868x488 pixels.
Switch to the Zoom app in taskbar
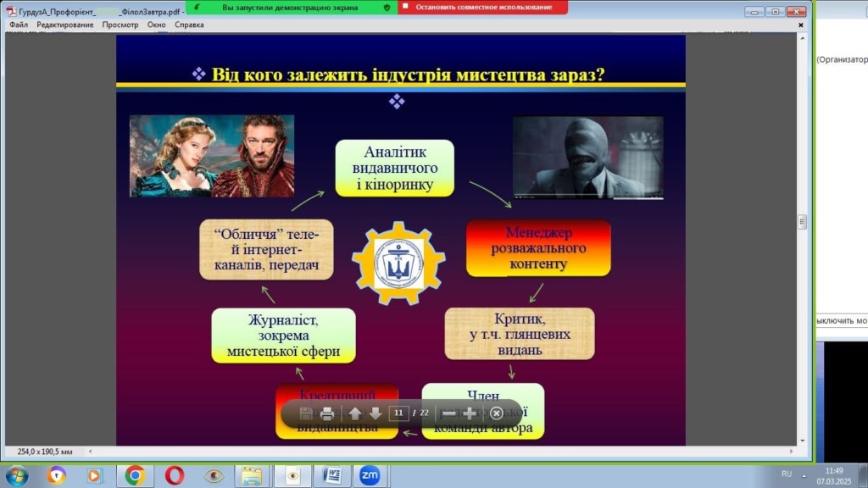(370, 476)
